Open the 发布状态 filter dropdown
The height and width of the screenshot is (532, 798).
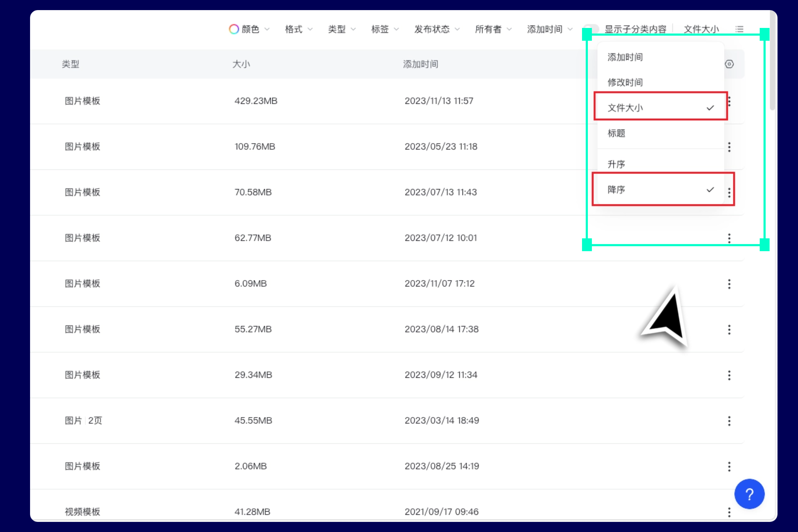click(x=437, y=29)
